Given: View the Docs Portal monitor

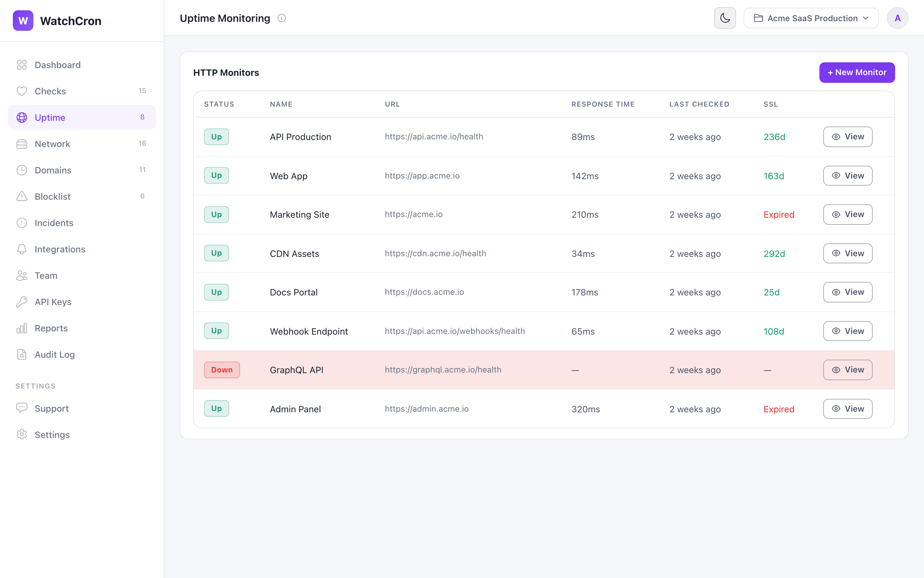Looking at the screenshot, I should tap(848, 292).
